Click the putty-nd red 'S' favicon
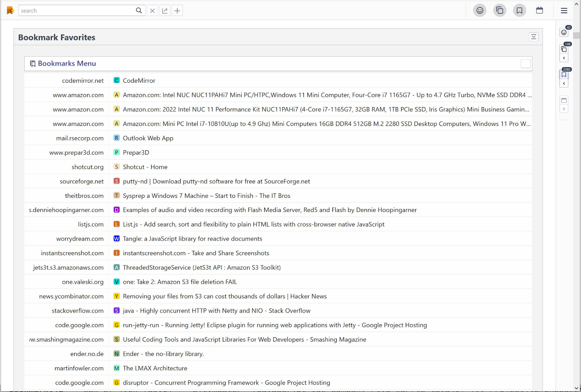 (117, 181)
